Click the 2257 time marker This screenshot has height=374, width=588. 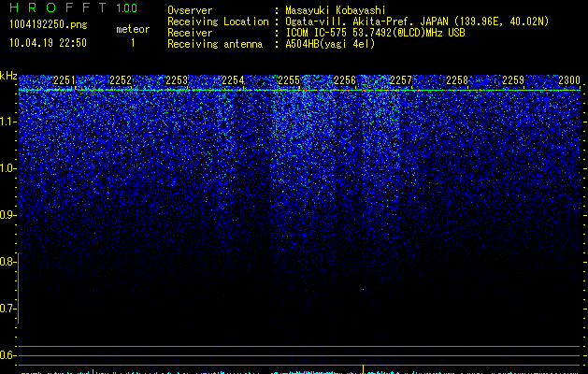click(x=401, y=80)
